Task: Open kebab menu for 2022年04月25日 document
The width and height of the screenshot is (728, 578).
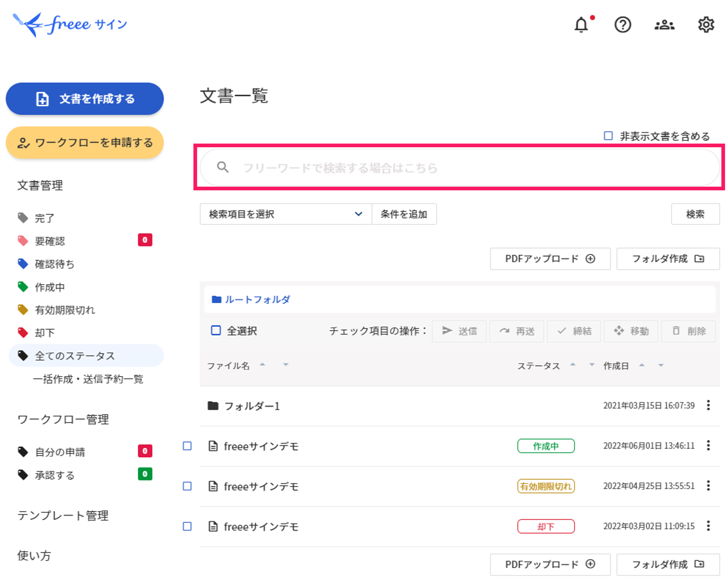Action: point(708,486)
